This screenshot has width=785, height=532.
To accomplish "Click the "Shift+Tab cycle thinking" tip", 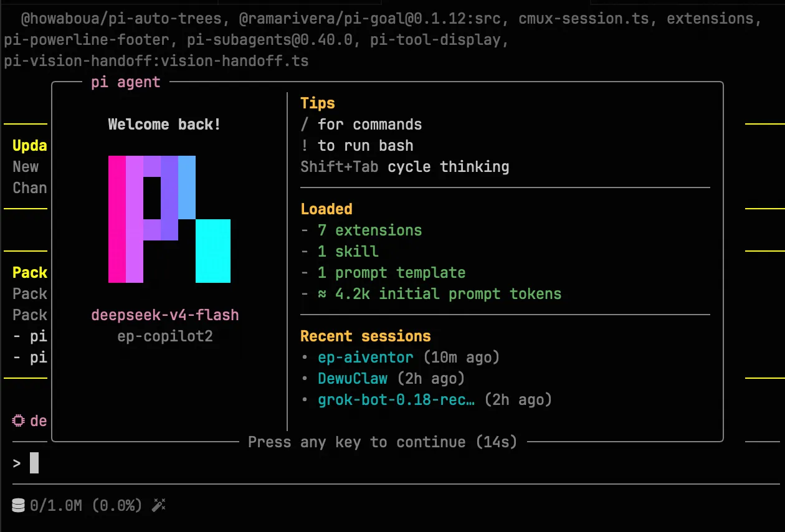I will pos(405,167).
